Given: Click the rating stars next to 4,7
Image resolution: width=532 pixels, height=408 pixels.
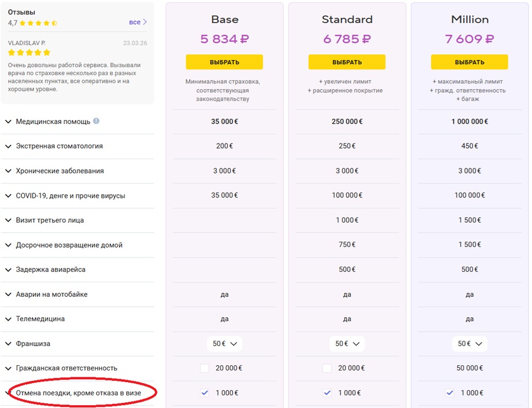Looking at the screenshot, I should click(x=38, y=23).
